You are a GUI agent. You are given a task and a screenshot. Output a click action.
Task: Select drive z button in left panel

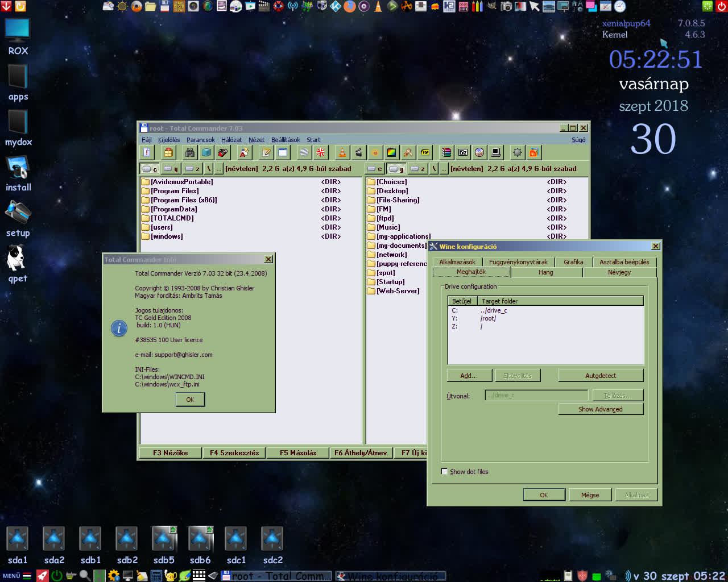pyautogui.click(x=193, y=169)
